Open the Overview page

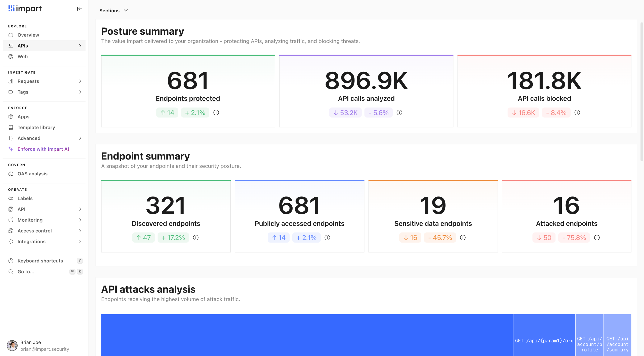[28, 35]
